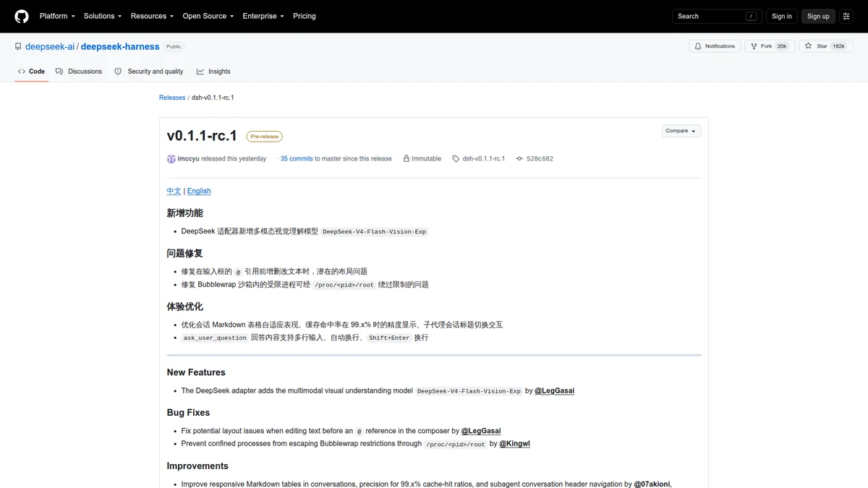Click the fork icon in Fork button

pyautogui.click(x=754, y=46)
